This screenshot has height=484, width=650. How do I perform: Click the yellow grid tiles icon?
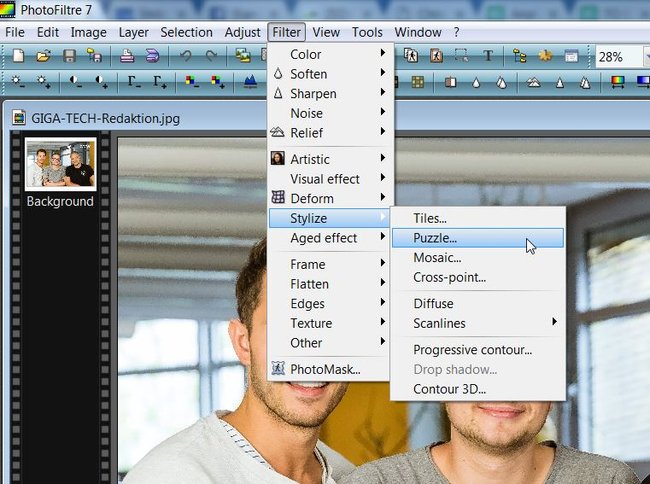pyautogui.click(x=417, y=82)
